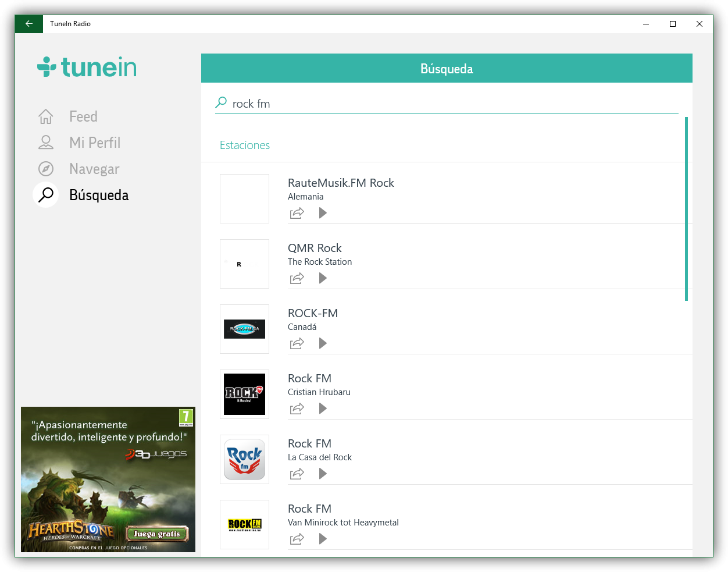The image size is (728, 572).
Task: Open QMR Rock station thumbnail
Action: (x=244, y=264)
